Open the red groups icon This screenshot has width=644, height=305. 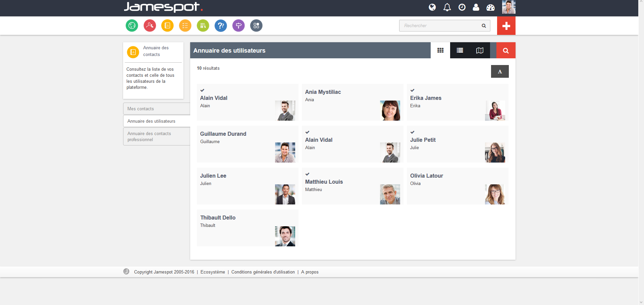pos(150,25)
